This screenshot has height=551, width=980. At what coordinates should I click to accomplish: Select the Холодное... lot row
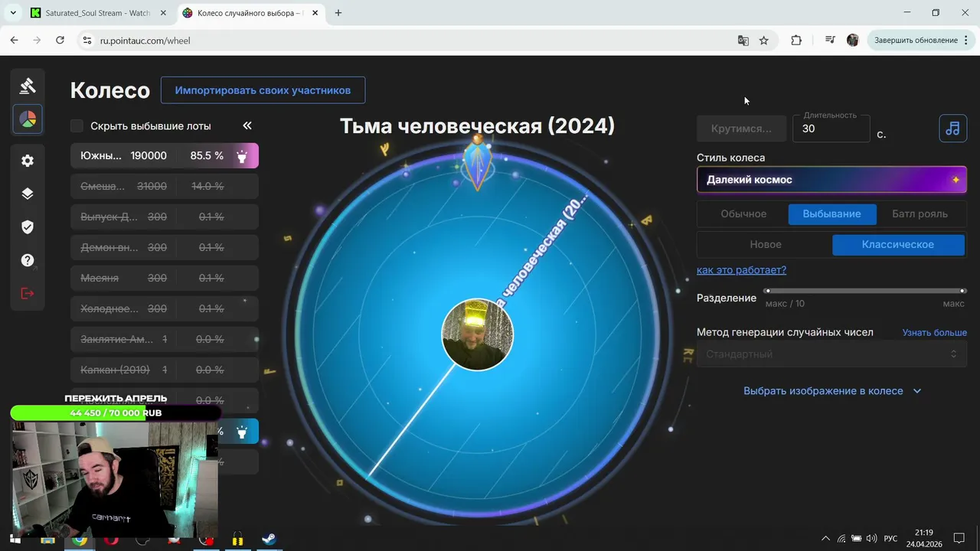(165, 309)
